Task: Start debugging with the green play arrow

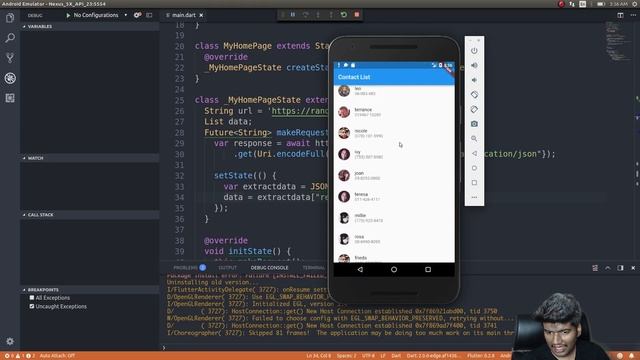Action: click(68, 15)
